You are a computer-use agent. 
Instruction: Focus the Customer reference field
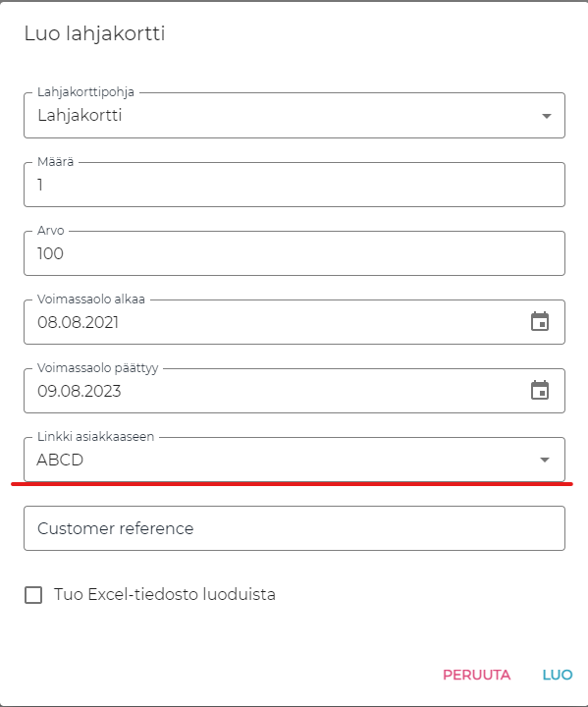(294, 528)
